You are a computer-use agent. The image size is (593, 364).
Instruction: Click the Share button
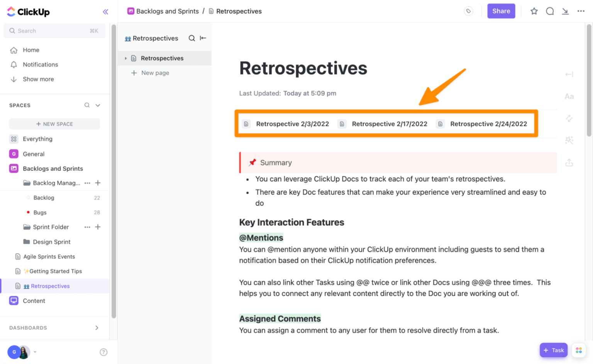point(501,11)
